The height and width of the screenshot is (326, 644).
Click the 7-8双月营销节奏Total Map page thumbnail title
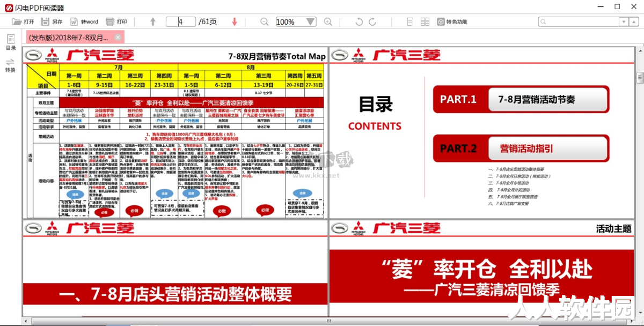(277, 56)
